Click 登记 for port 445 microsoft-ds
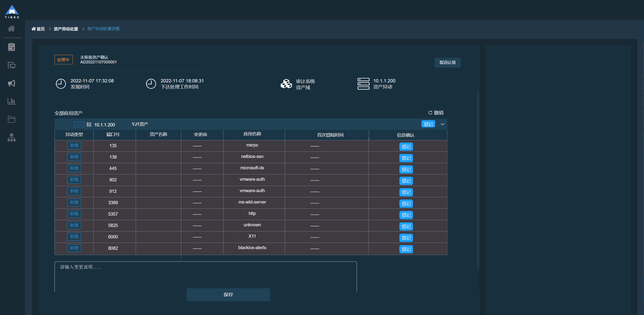Screen dimensions: 644x315 (x=406, y=169)
